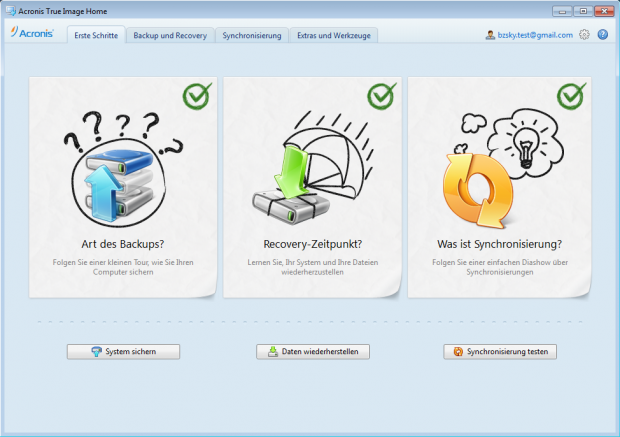The width and height of the screenshot is (620, 437).
Task: Click the blue backup disk stack illustration
Action: click(119, 185)
